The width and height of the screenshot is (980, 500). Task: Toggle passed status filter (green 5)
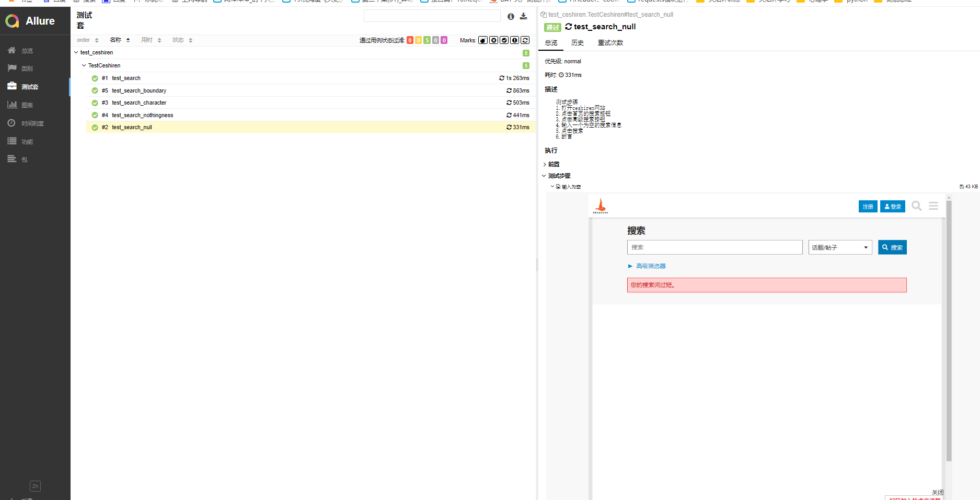pos(427,40)
